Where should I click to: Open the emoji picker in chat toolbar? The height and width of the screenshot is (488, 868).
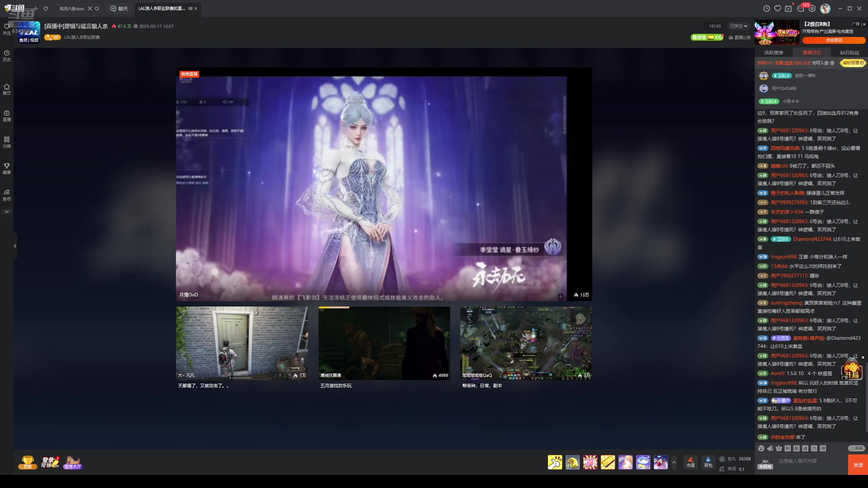761,448
